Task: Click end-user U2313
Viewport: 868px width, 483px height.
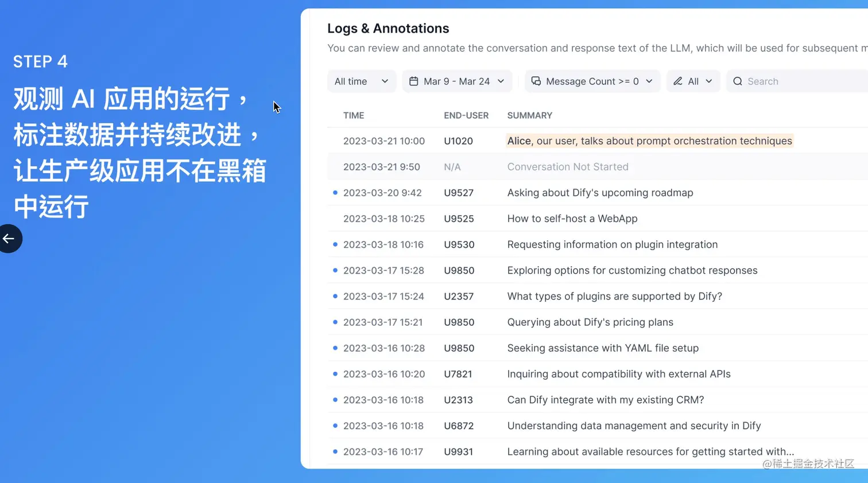Action: [x=458, y=400]
